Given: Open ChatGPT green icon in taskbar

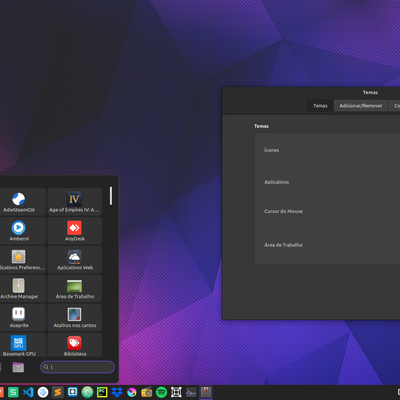Looking at the screenshot, I should tap(87, 392).
